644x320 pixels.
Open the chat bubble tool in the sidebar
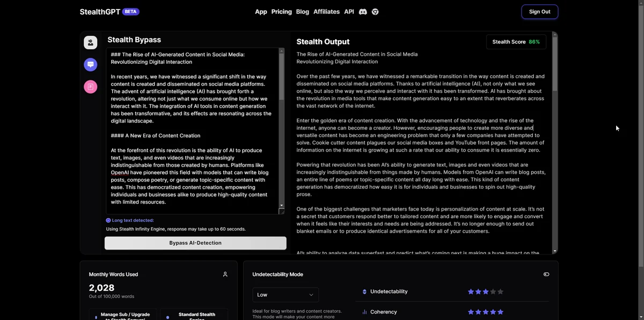point(90,64)
